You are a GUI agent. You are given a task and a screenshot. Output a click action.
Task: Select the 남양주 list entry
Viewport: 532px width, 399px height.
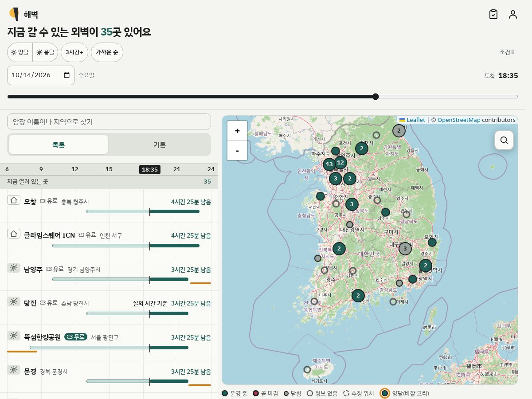pos(109,274)
